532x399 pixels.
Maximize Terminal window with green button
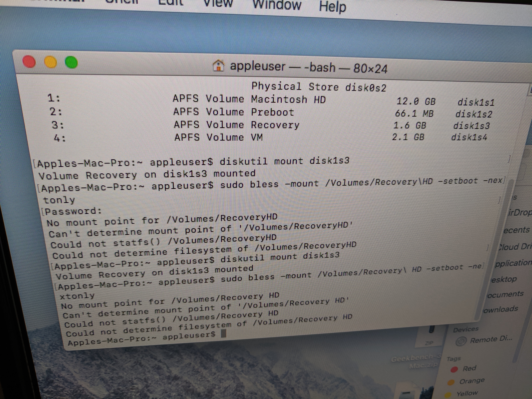[71, 62]
